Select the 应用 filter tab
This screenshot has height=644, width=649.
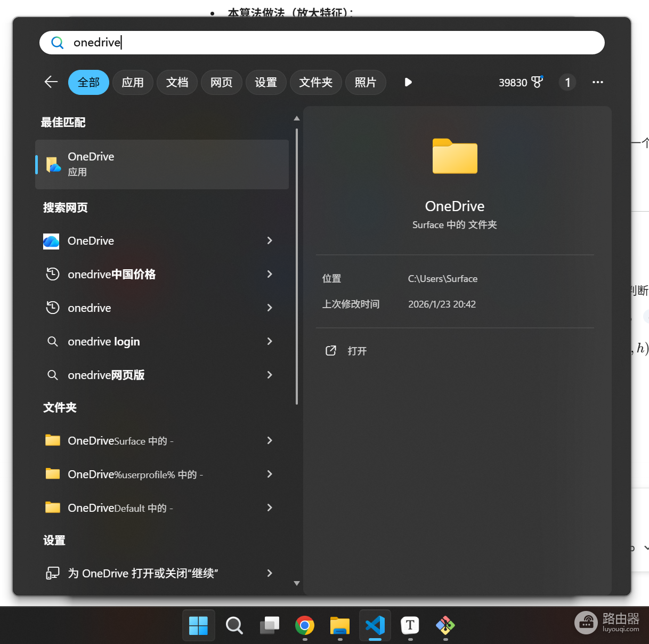(x=133, y=82)
